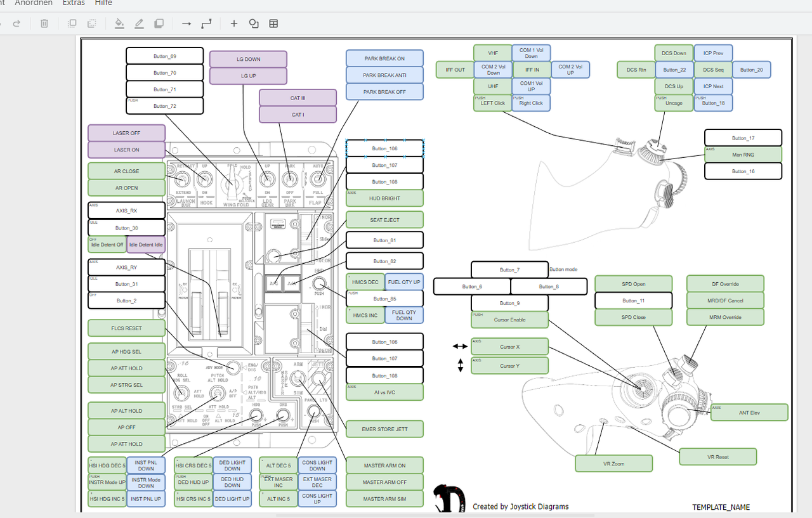The height and width of the screenshot is (518, 812).
Task: Click the EMER STORE JETT box
Action: pyautogui.click(x=384, y=429)
